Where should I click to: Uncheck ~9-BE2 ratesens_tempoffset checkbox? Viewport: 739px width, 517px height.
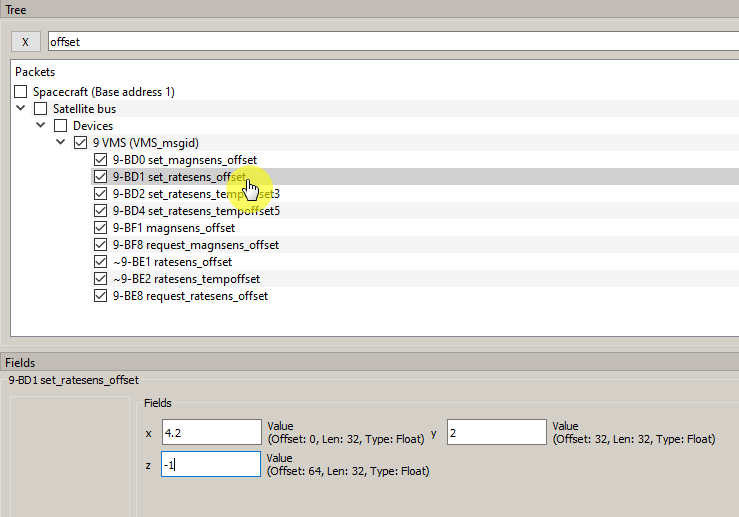pos(100,279)
